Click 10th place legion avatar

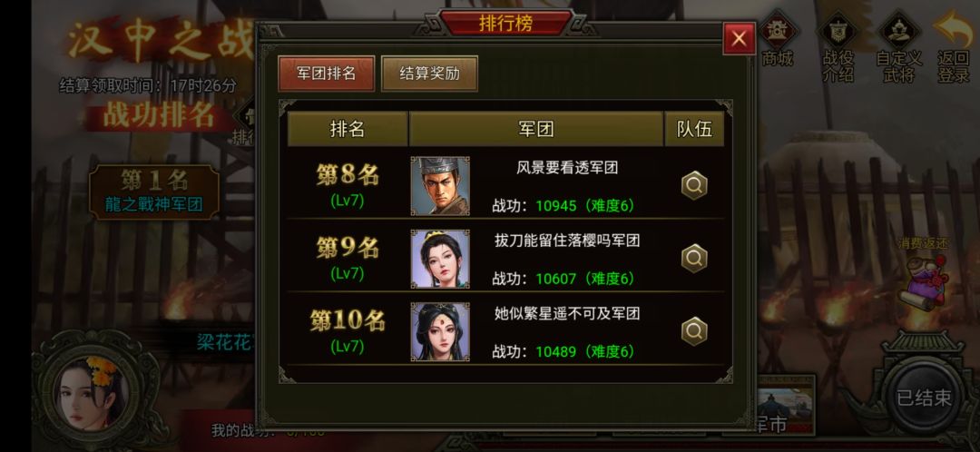point(440,332)
